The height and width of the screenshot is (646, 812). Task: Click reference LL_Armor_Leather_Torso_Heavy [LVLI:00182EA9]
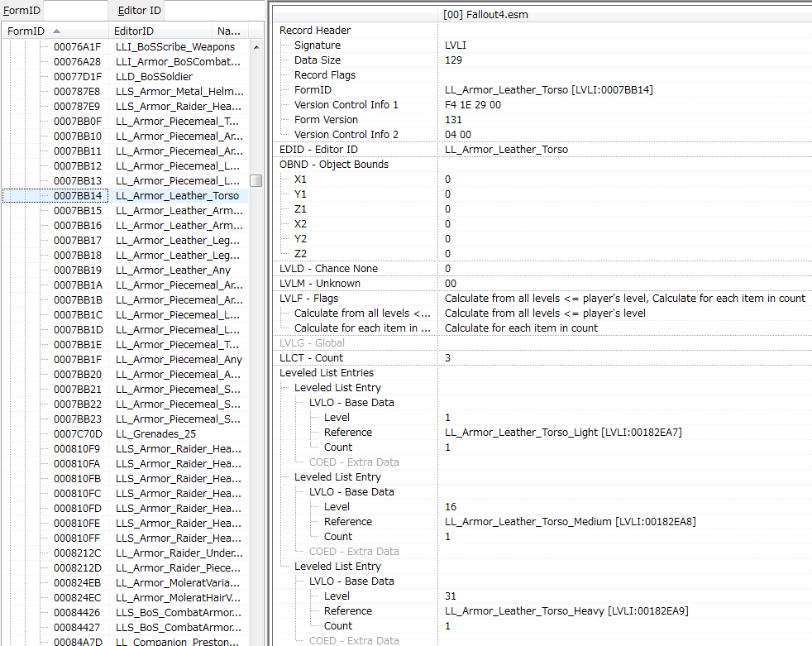[566, 611]
